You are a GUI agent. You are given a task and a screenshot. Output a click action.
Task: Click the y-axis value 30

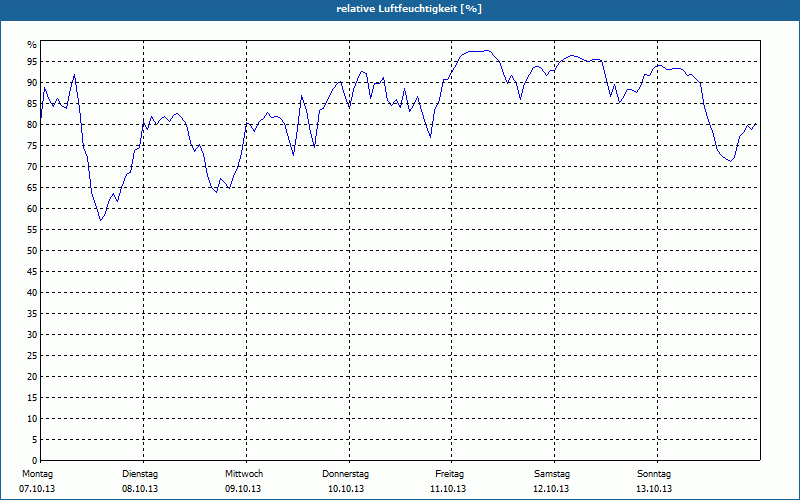32,335
